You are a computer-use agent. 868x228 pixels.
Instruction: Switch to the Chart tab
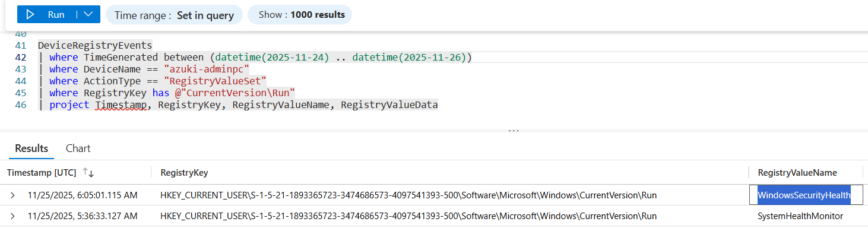coord(78,148)
